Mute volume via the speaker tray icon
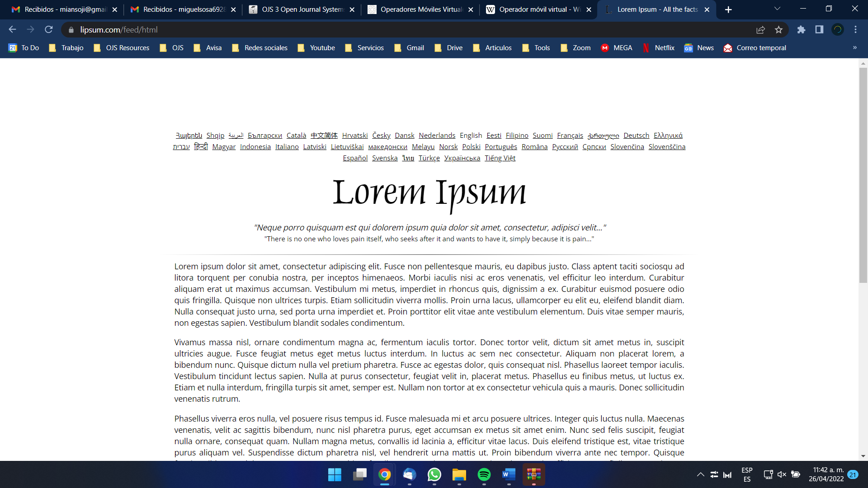 pyautogui.click(x=782, y=474)
